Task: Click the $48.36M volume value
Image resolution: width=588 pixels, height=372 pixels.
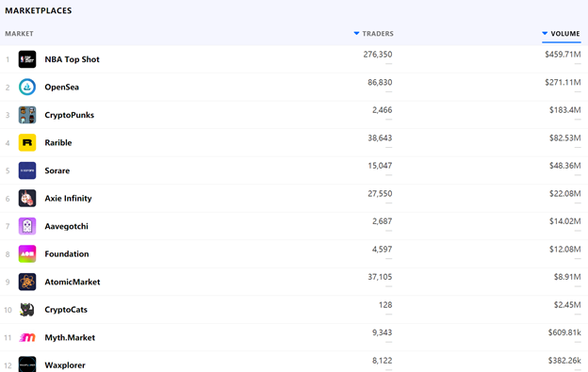Action: [565, 166]
